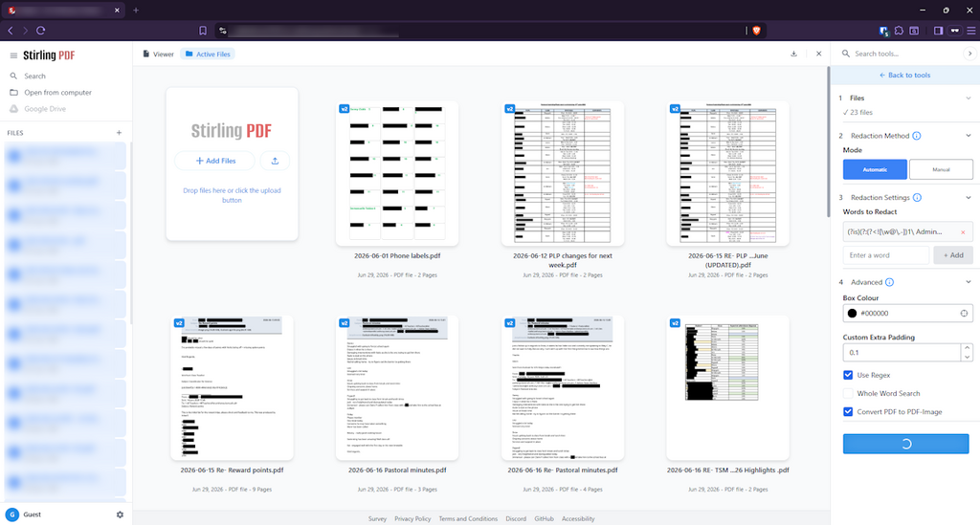The height and width of the screenshot is (525, 980).
Task: Click the upload arrow icon beside Add Files
Action: coord(275,161)
